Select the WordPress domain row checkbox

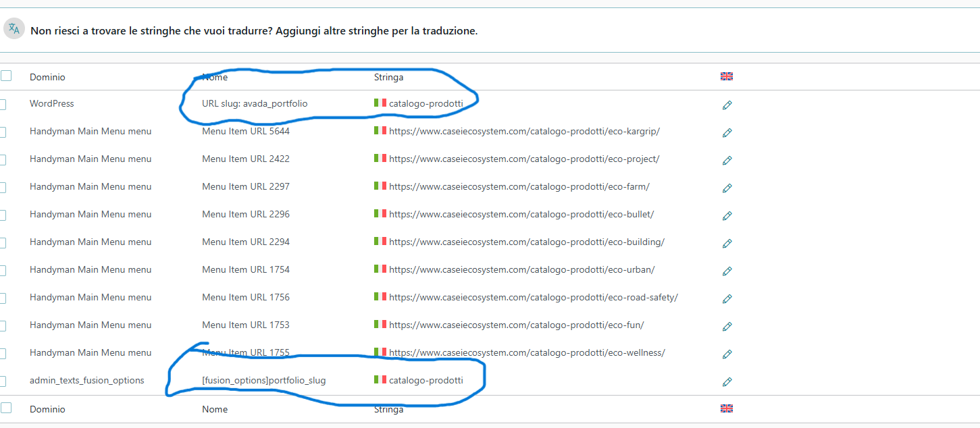[3, 105]
